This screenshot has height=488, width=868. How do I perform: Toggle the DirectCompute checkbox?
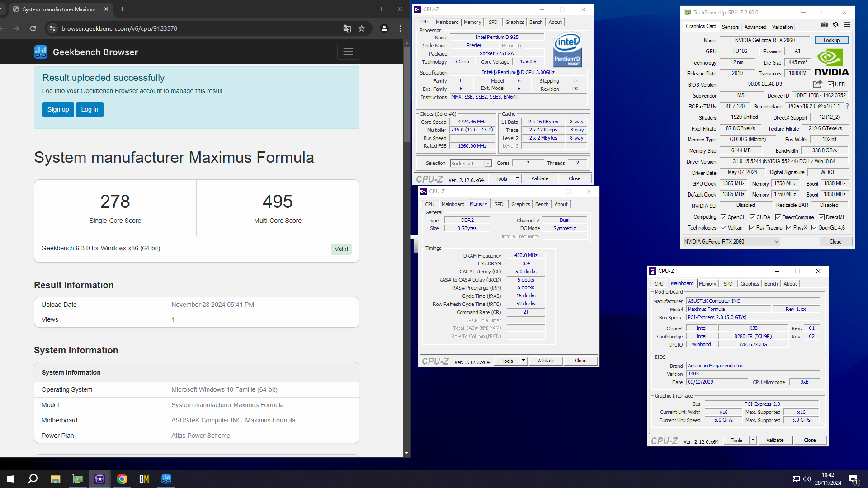pos(778,217)
